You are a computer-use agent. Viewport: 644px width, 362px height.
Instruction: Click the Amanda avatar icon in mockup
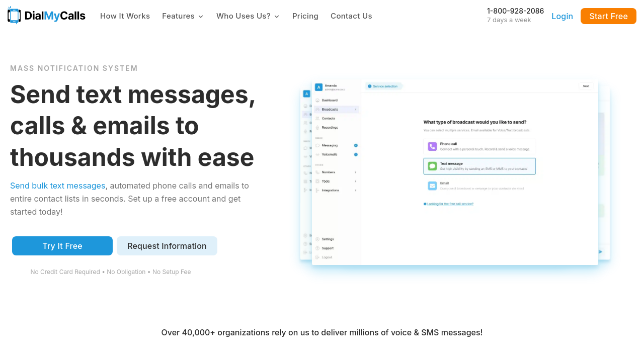318,87
